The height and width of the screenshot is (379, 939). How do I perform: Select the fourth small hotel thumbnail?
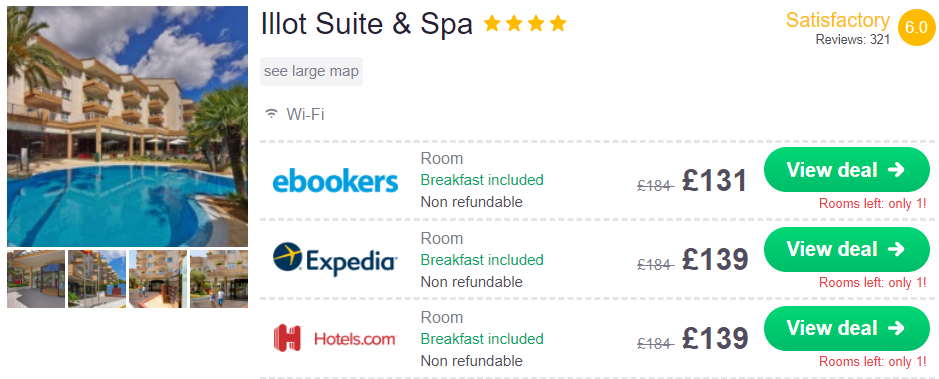coord(219,279)
